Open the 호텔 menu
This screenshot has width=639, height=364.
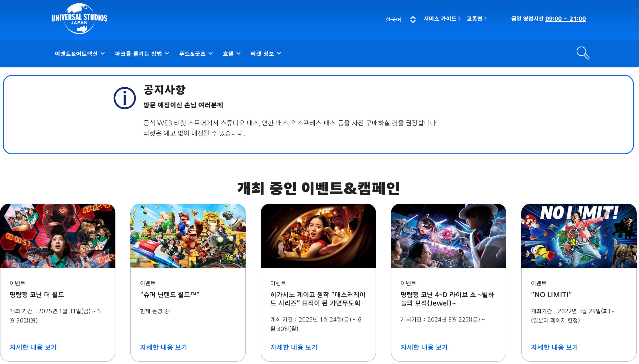pos(231,53)
